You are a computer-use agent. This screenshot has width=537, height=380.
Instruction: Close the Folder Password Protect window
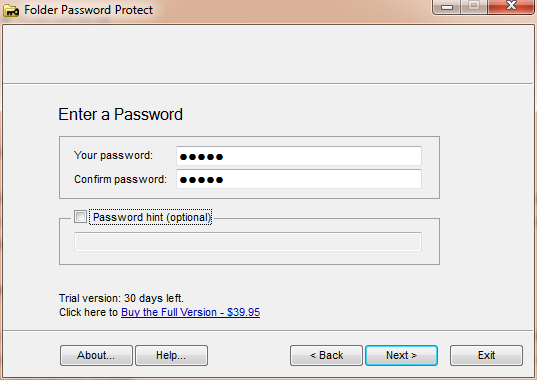[511, 7]
